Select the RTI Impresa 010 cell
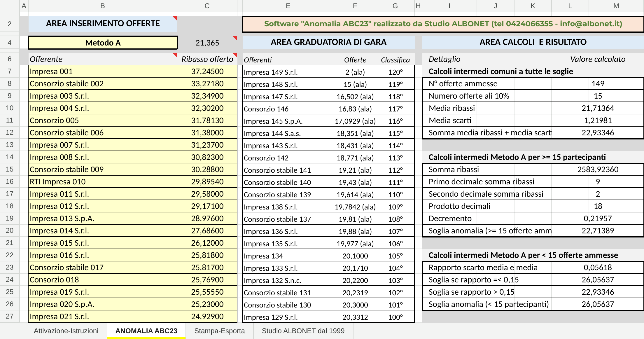Image resolution: width=644 pixels, height=339 pixels. 103,181
